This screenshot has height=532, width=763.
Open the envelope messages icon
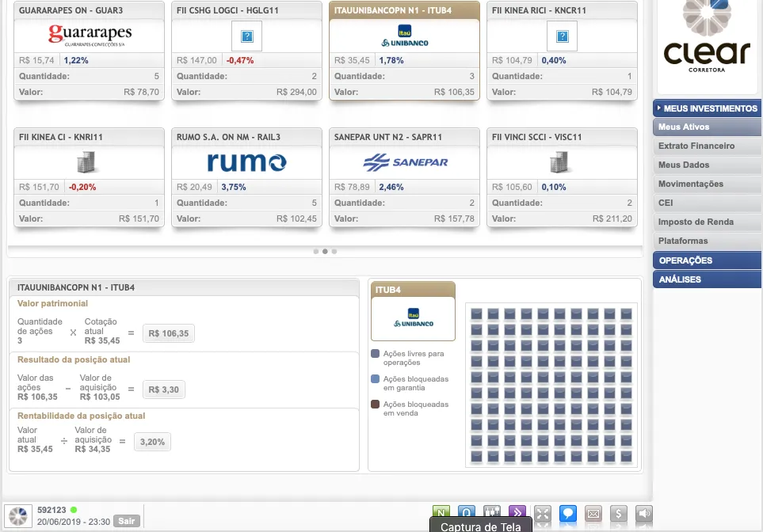pyautogui.click(x=593, y=514)
